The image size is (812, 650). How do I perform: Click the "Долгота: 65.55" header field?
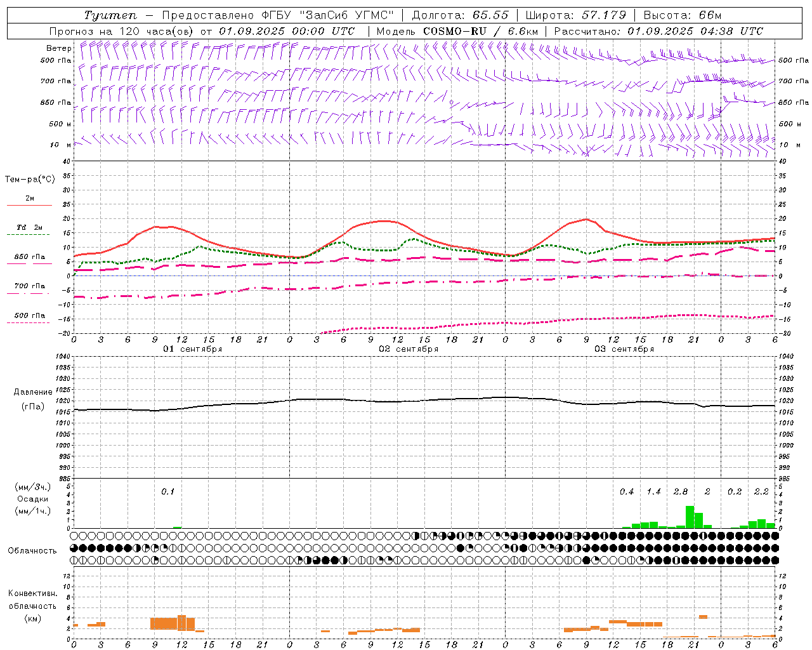(x=461, y=15)
